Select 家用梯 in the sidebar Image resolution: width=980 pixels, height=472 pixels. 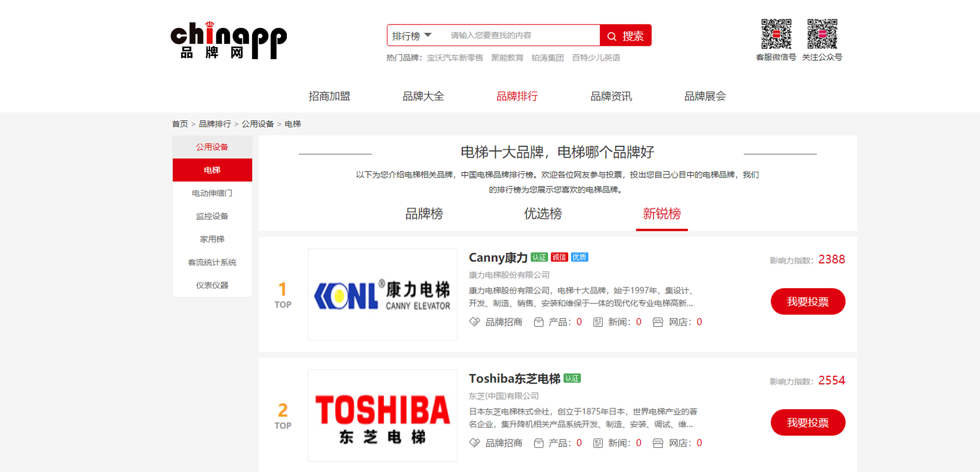[212, 239]
